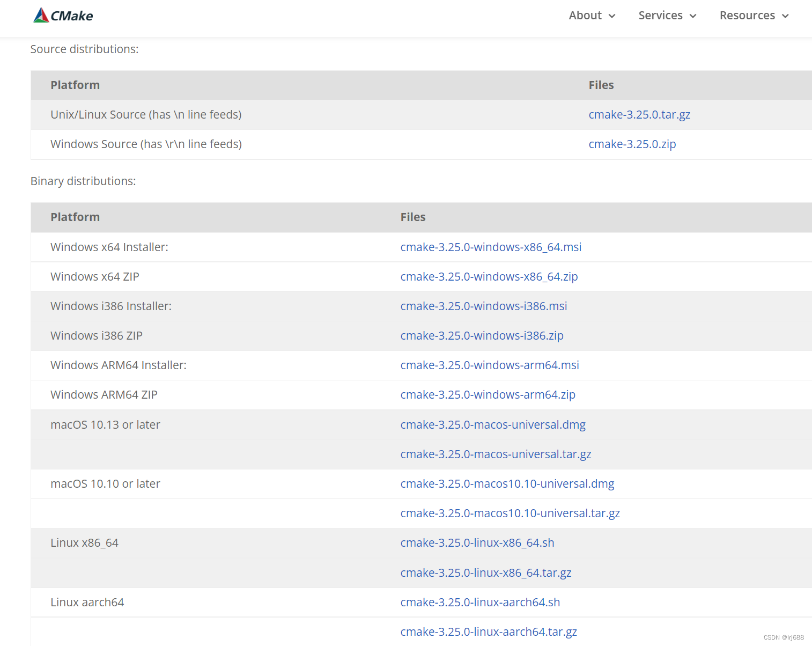Select 'Unix/Linux Source (has \n line feeds)' text
The height and width of the screenshot is (646, 812).
click(146, 114)
